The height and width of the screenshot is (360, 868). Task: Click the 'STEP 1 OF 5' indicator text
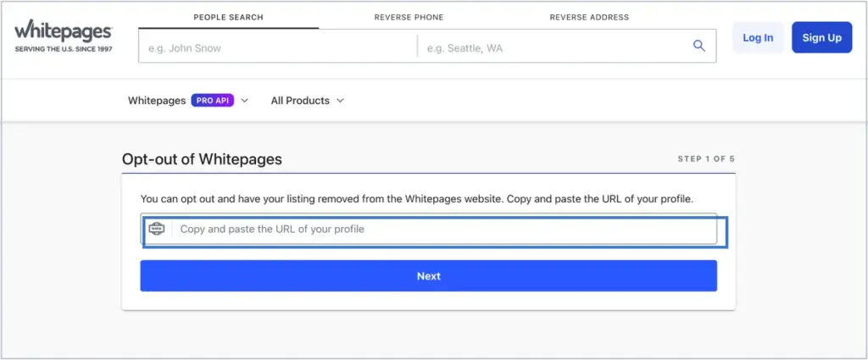[x=706, y=158]
